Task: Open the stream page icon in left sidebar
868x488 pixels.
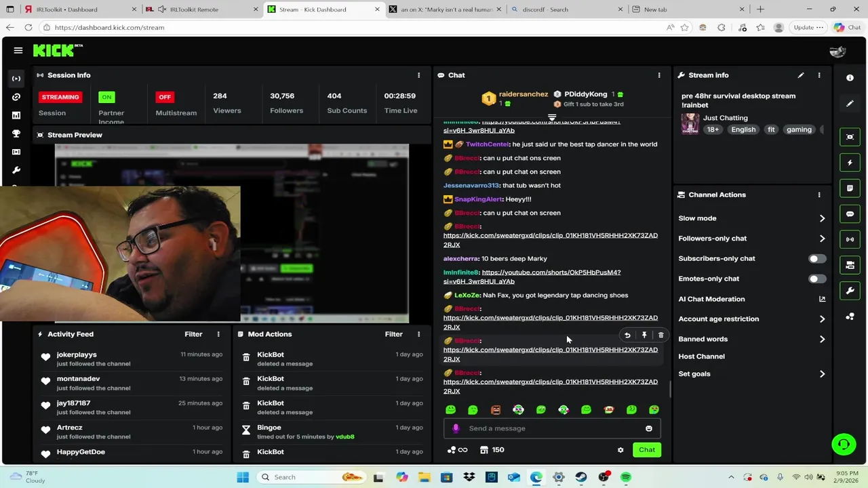Action: click(x=16, y=79)
